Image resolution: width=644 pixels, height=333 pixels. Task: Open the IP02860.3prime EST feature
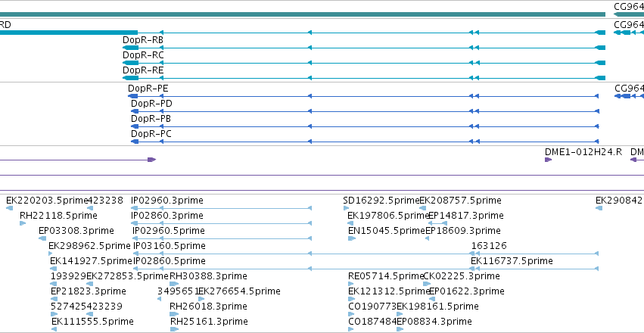pos(221,223)
